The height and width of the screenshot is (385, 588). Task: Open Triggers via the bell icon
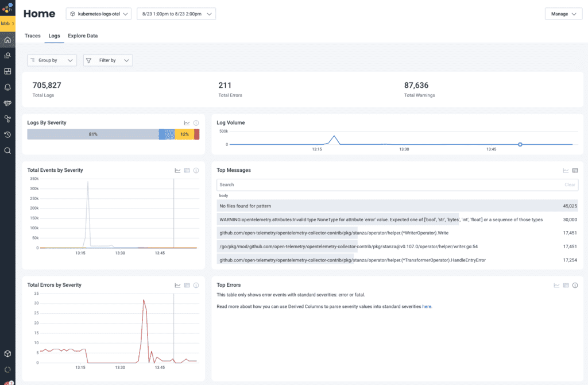(x=7, y=87)
